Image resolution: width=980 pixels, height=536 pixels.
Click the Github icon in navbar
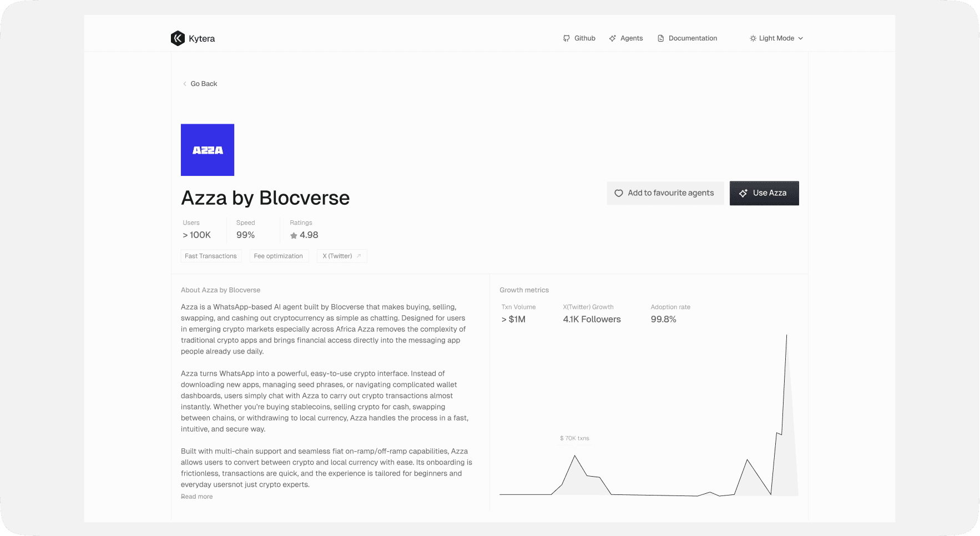566,38
